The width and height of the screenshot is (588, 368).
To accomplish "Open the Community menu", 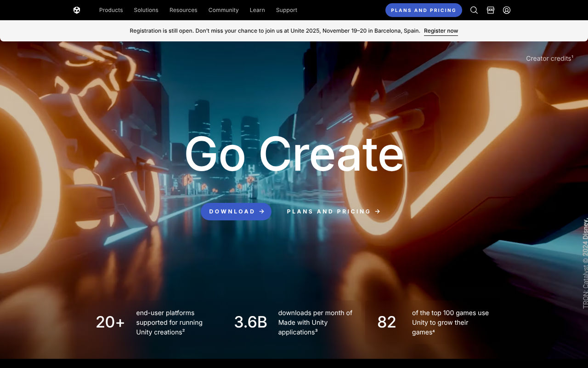I will pyautogui.click(x=223, y=10).
